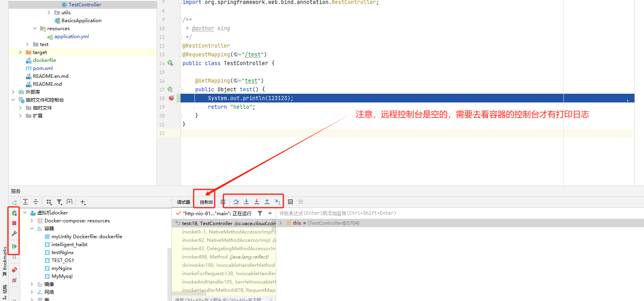Click the evaluate expression input field

tap(459, 213)
